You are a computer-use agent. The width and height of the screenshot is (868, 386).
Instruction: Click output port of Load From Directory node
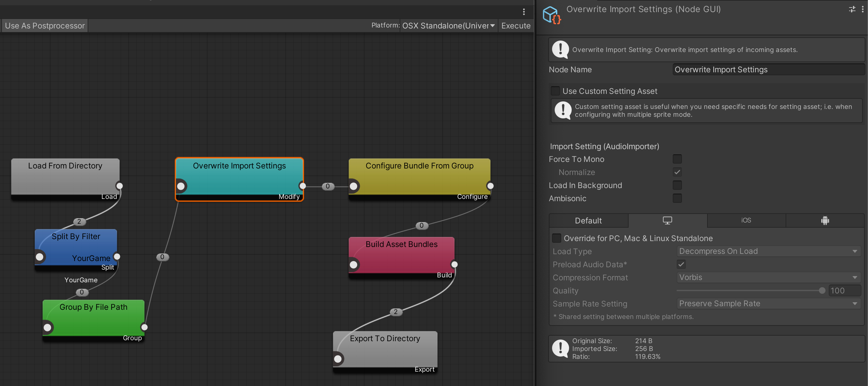tap(119, 186)
